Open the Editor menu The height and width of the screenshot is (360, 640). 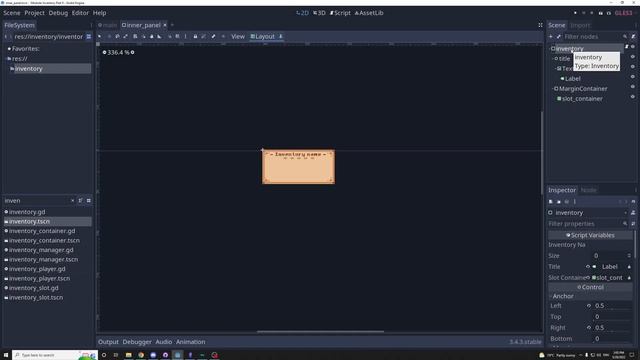tap(80, 13)
